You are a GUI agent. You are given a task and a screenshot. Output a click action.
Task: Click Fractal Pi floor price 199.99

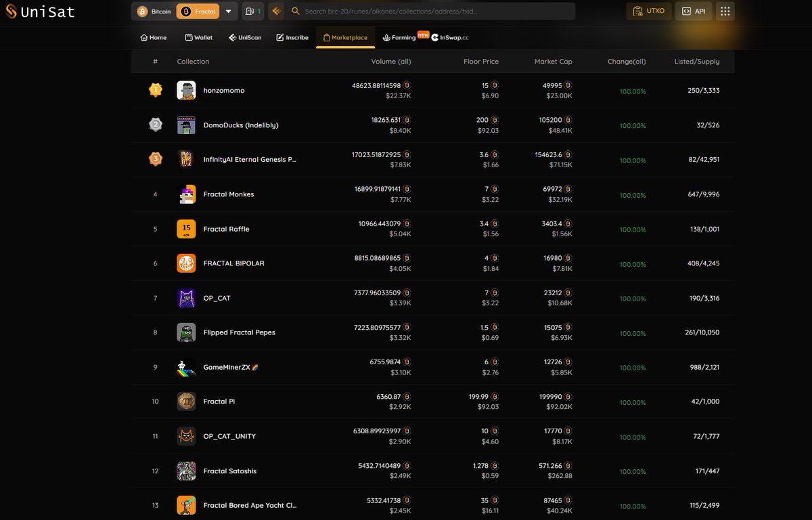click(x=477, y=397)
